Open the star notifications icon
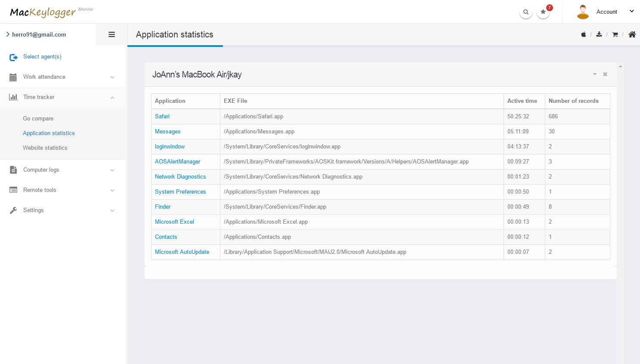Image resolution: width=640 pixels, height=364 pixels. click(543, 12)
